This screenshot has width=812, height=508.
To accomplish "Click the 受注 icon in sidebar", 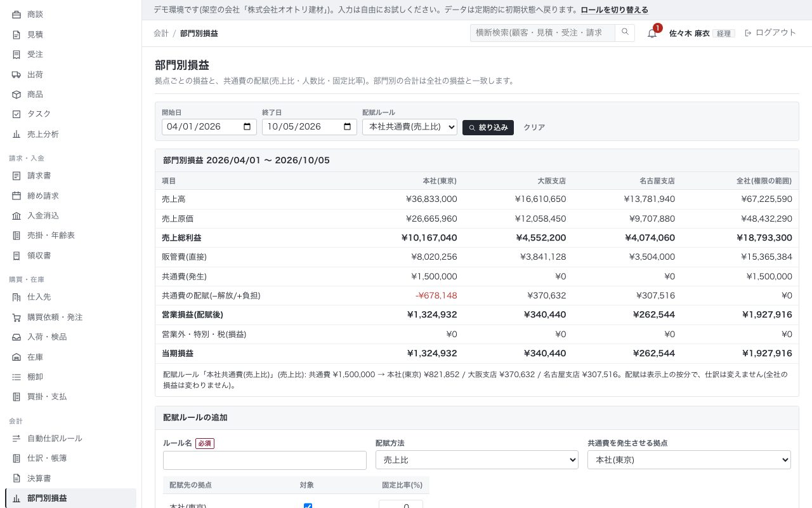I will (x=16, y=55).
